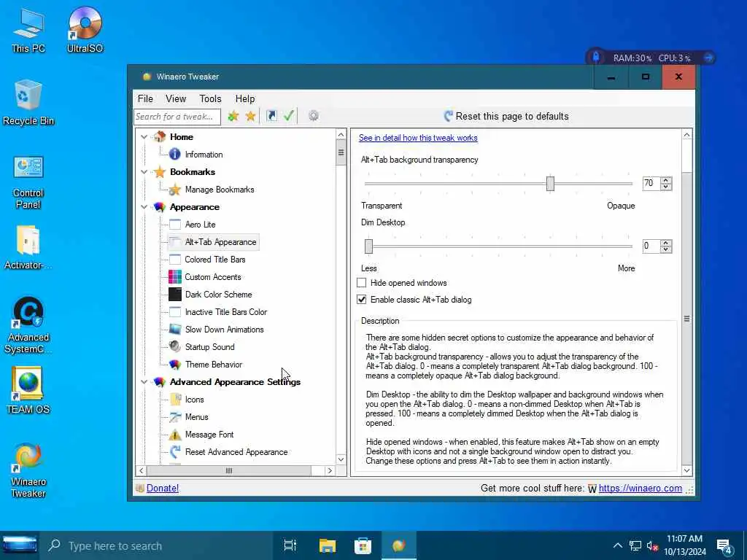The width and height of the screenshot is (747, 560).
Task: Click the Windows taskbar search box
Action: pyautogui.click(x=158, y=545)
